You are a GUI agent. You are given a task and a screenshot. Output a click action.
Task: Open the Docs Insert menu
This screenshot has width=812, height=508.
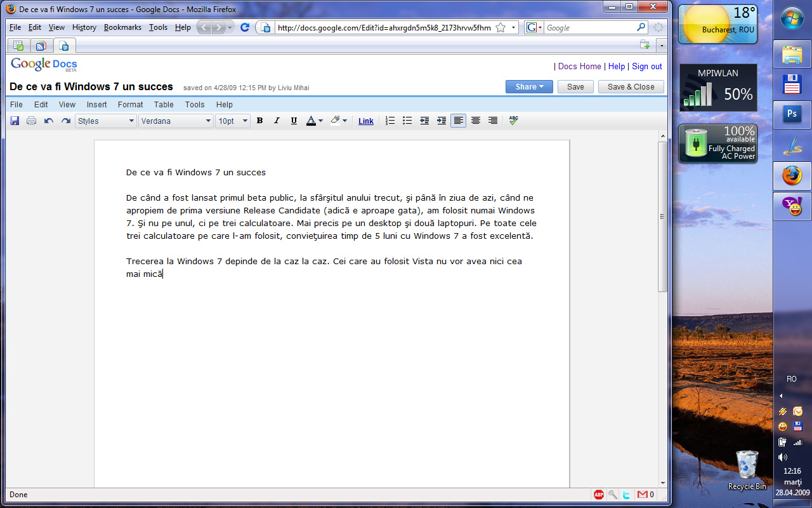pyautogui.click(x=97, y=105)
